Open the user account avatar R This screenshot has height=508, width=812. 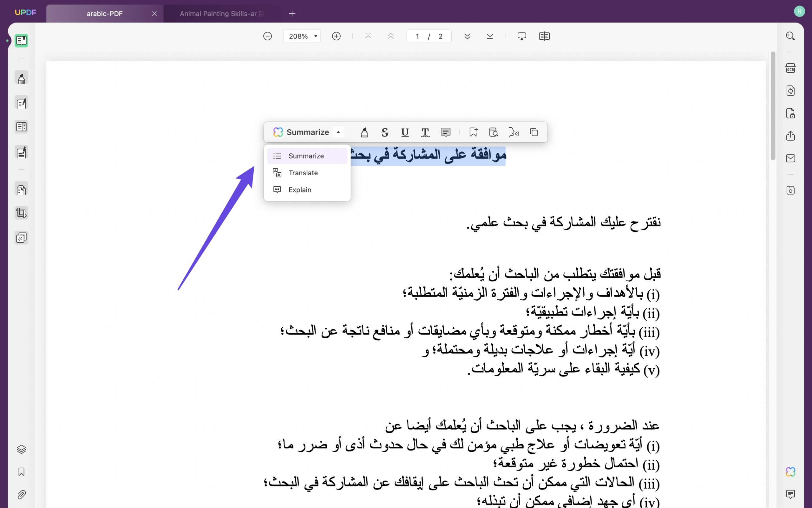click(x=800, y=12)
